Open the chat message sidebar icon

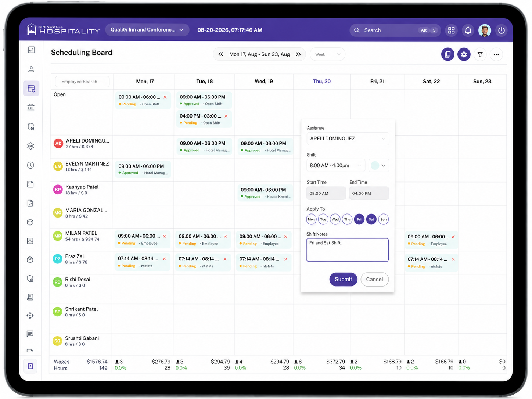click(30, 334)
